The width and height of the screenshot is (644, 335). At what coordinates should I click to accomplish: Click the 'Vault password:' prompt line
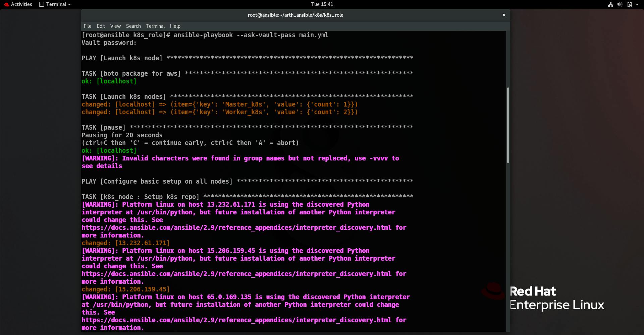(109, 43)
